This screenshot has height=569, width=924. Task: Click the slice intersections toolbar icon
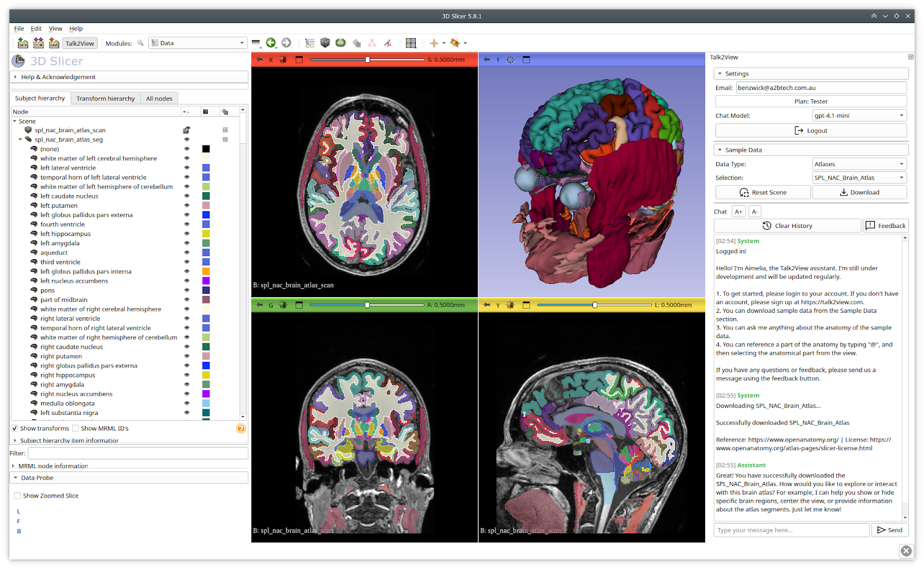pyautogui.click(x=455, y=43)
